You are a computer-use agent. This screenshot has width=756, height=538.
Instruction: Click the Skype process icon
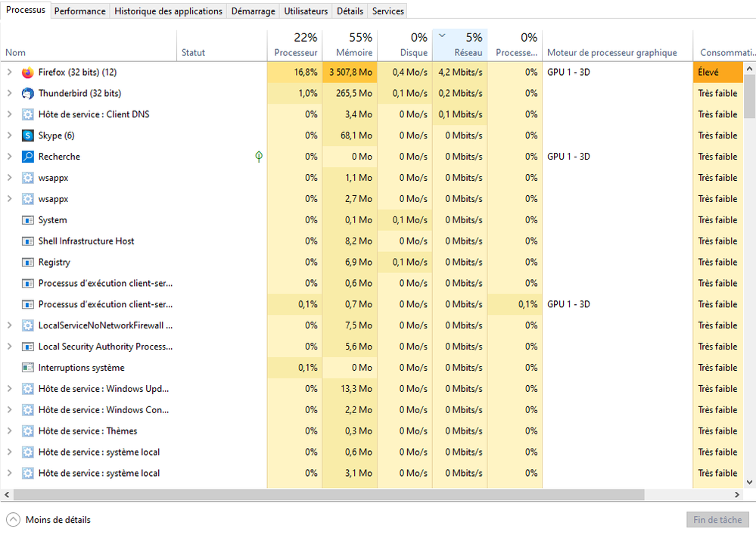point(28,136)
